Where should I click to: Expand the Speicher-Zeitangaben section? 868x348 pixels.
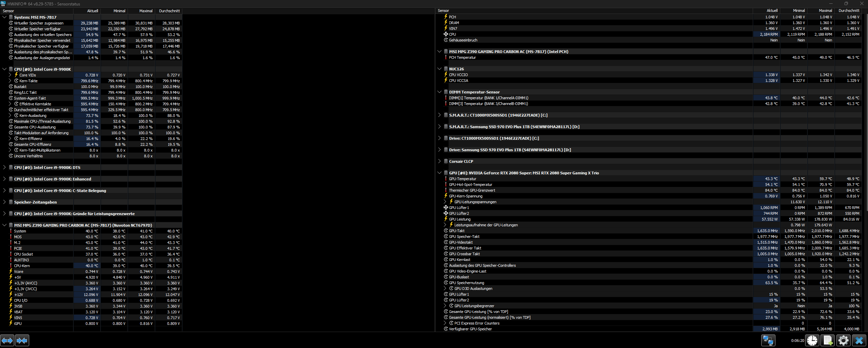[4, 202]
